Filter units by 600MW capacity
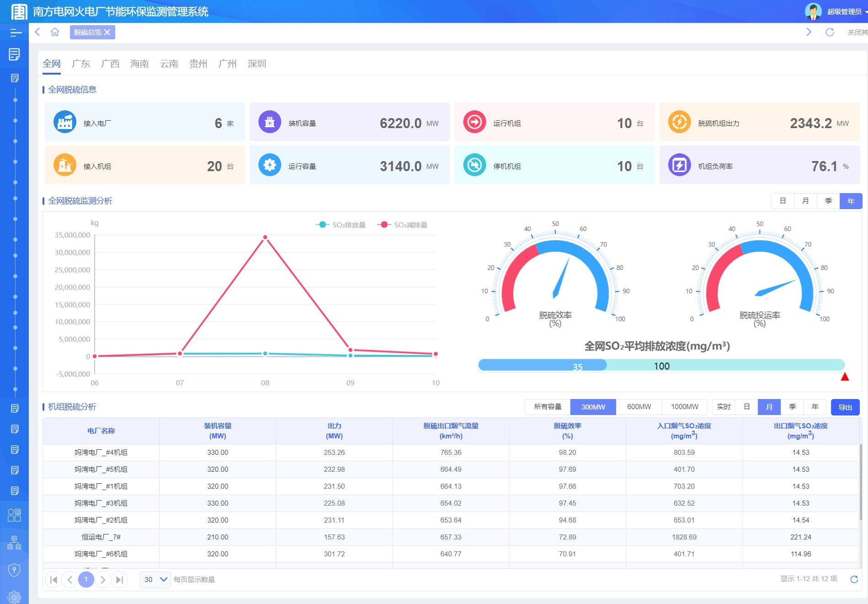 [x=639, y=407]
